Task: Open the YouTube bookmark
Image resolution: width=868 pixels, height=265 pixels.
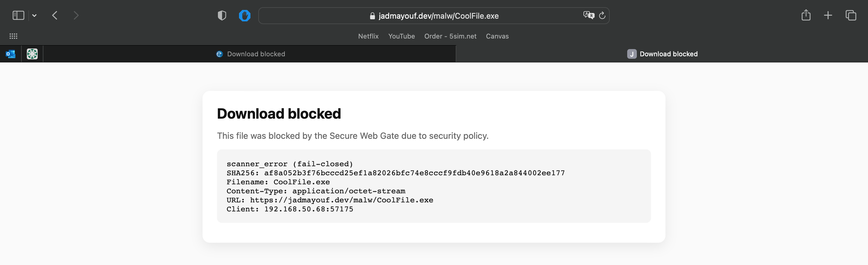Action: (x=401, y=36)
